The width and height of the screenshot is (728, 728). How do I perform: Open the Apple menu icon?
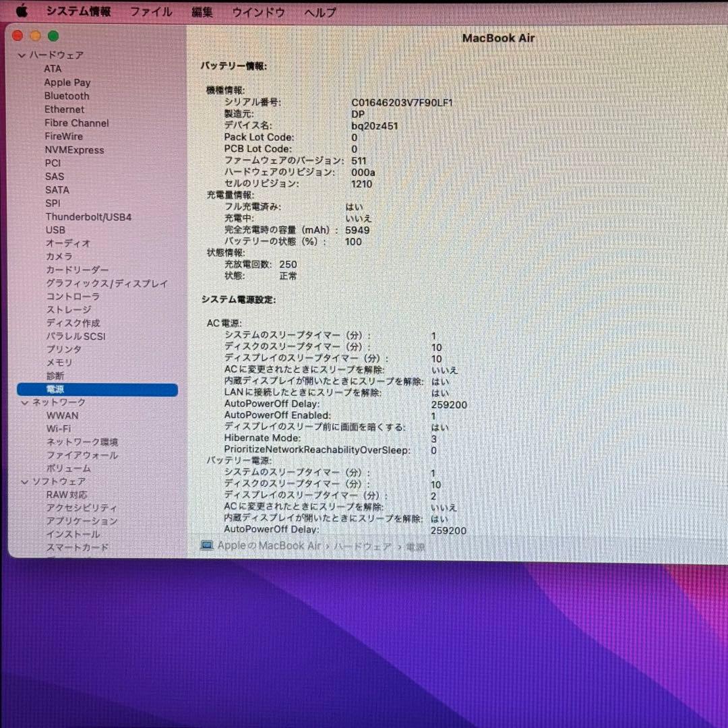click(22, 10)
